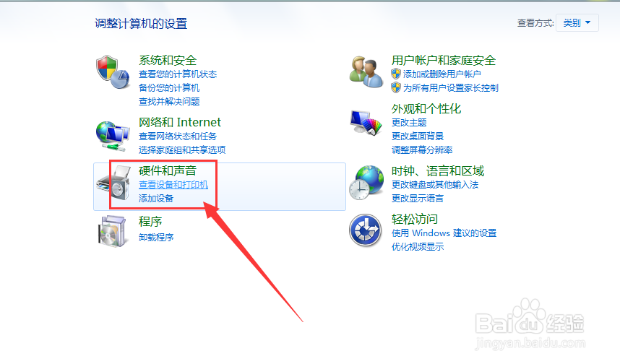Click 选择家庭组和共享选项 link
Screen dimensions: 620x364
[x=182, y=149]
